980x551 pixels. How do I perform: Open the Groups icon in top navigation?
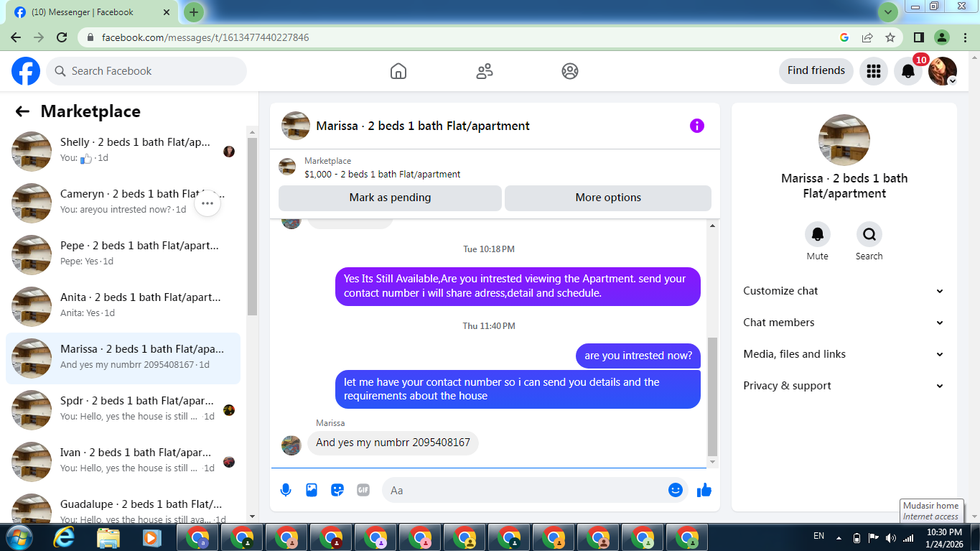(570, 71)
